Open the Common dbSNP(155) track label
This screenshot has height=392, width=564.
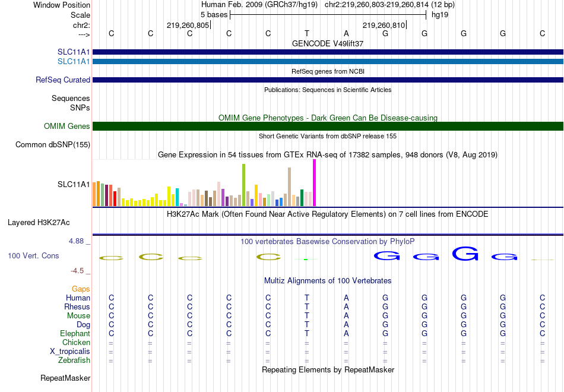tap(52, 145)
